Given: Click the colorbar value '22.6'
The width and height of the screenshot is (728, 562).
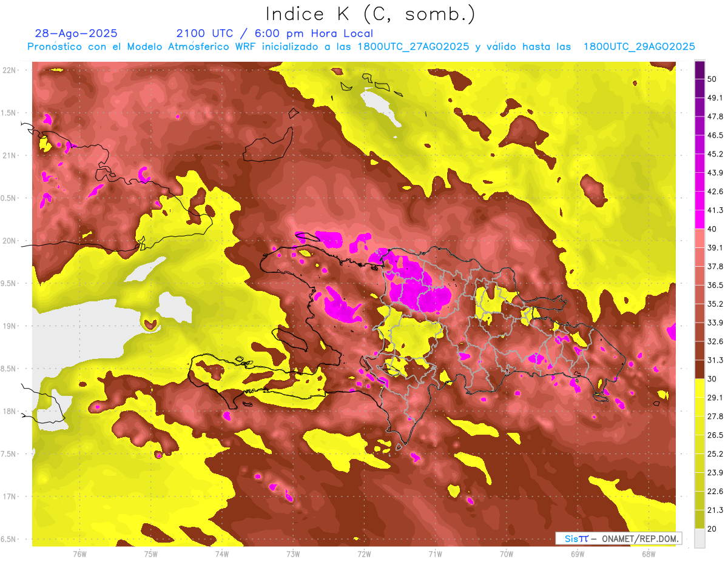Looking at the screenshot, I should click(715, 492).
